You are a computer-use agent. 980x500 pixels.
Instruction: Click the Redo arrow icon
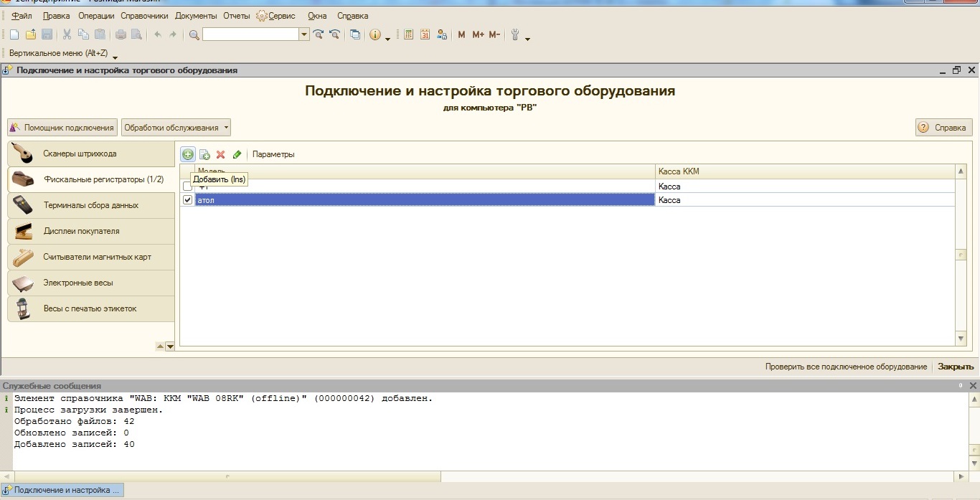[x=173, y=34]
